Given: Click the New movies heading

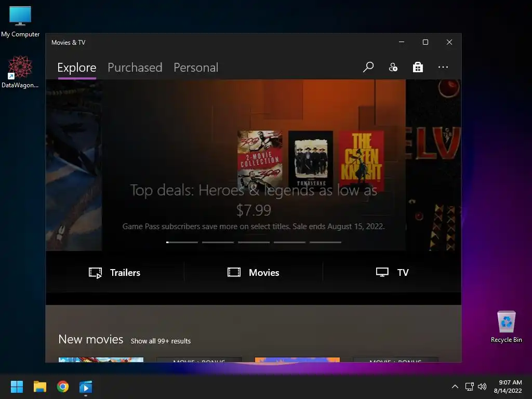Looking at the screenshot, I should (x=90, y=339).
